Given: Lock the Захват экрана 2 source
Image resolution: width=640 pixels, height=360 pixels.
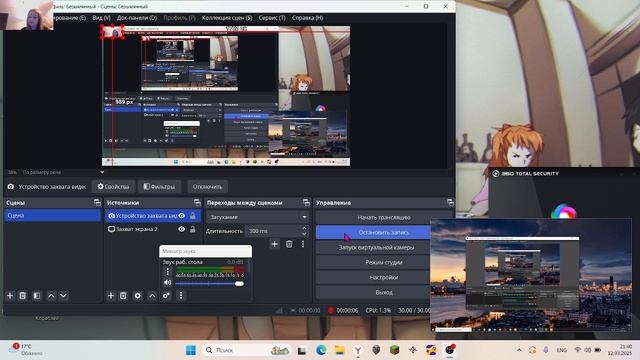Looking at the screenshot, I should [193, 229].
